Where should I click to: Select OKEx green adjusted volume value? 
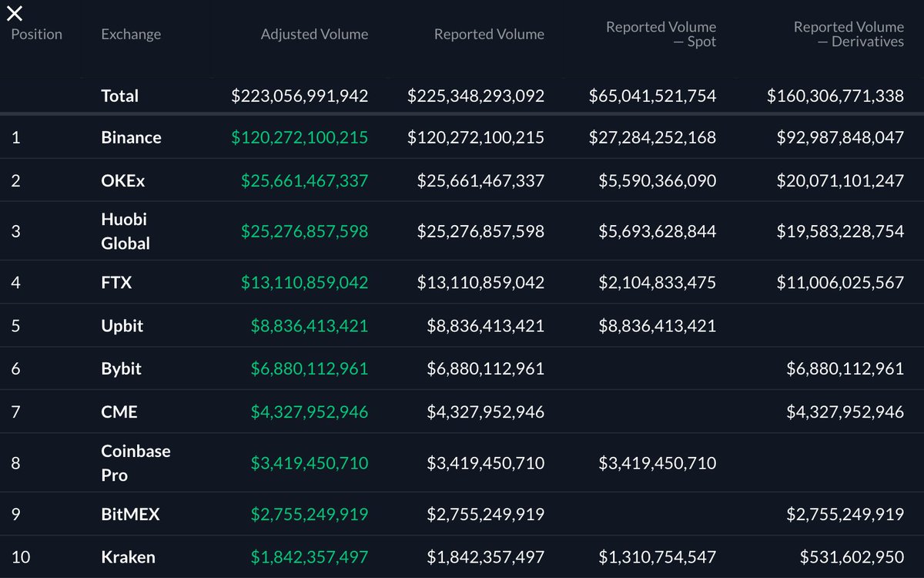tap(304, 181)
